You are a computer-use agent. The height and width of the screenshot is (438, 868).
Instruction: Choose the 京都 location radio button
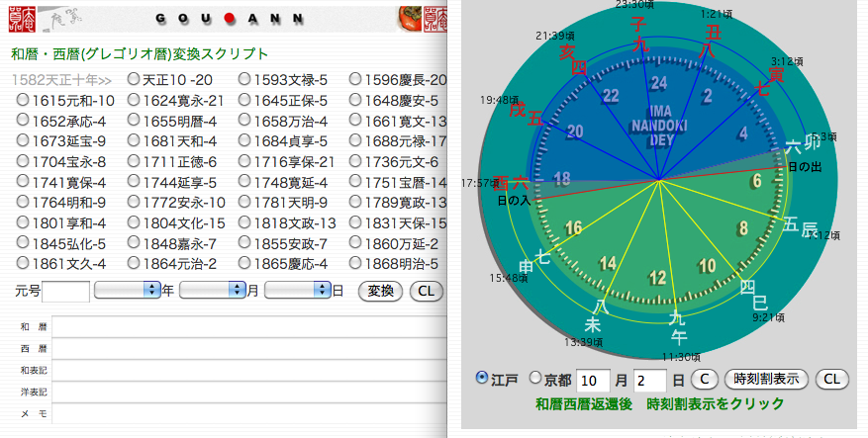coord(535,379)
